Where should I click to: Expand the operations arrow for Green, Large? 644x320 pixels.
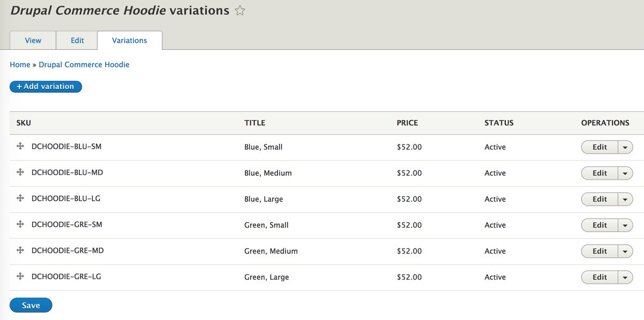point(625,277)
